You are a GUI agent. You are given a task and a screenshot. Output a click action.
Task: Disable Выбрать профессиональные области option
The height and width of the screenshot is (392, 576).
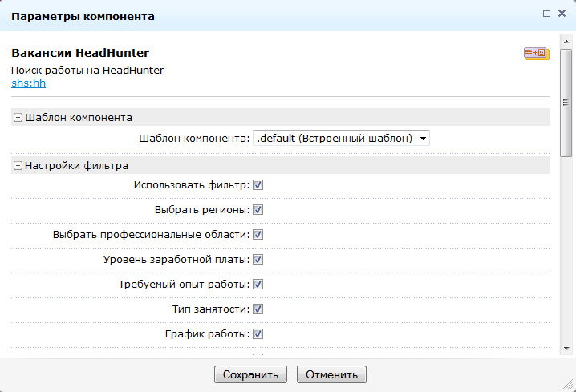(258, 235)
